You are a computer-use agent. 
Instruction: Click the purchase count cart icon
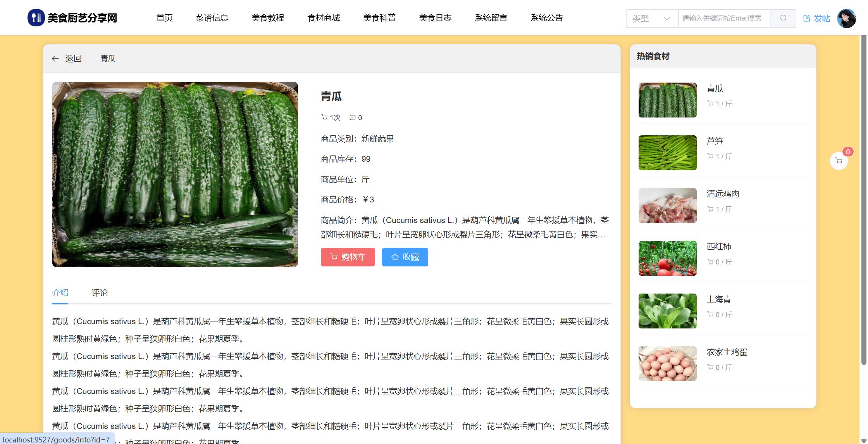click(x=324, y=117)
